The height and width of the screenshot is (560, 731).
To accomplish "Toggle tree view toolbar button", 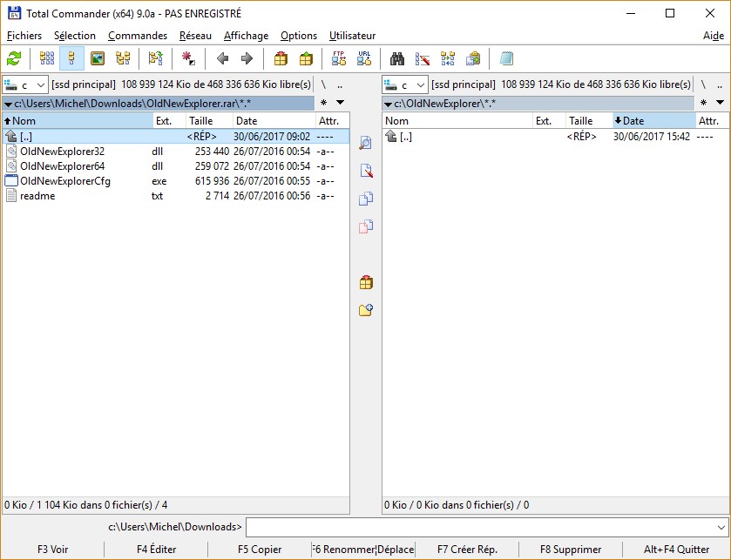I will pyautogui.click(x=123, y=58).
